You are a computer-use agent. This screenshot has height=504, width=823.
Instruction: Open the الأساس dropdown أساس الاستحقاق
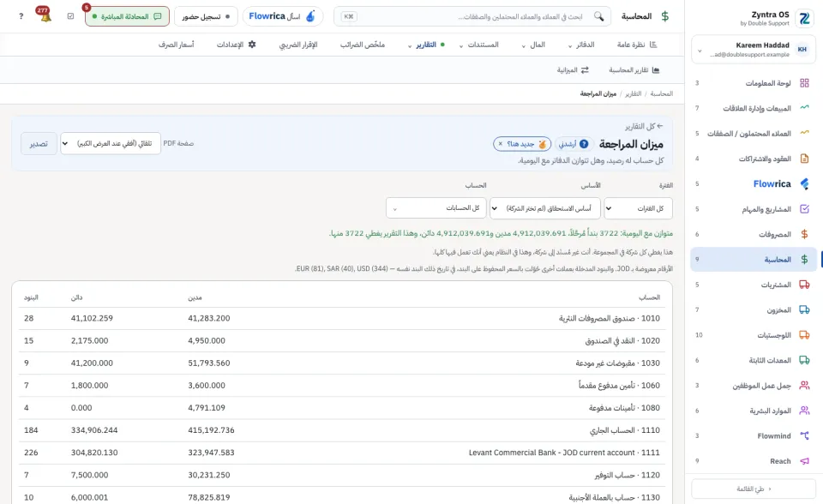pyautogui.click(x=545, y=208)
